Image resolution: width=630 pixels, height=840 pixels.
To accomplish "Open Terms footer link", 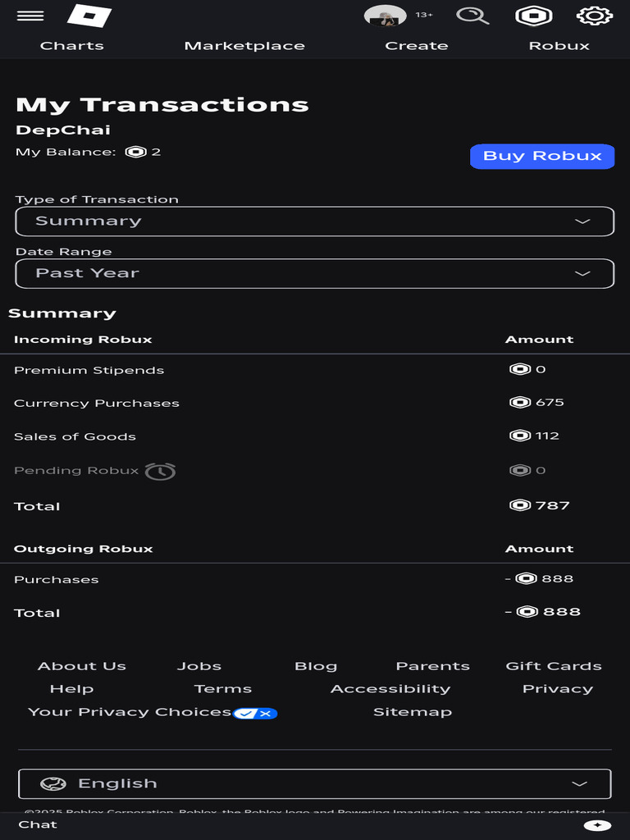I will click(x=223, y=689).
